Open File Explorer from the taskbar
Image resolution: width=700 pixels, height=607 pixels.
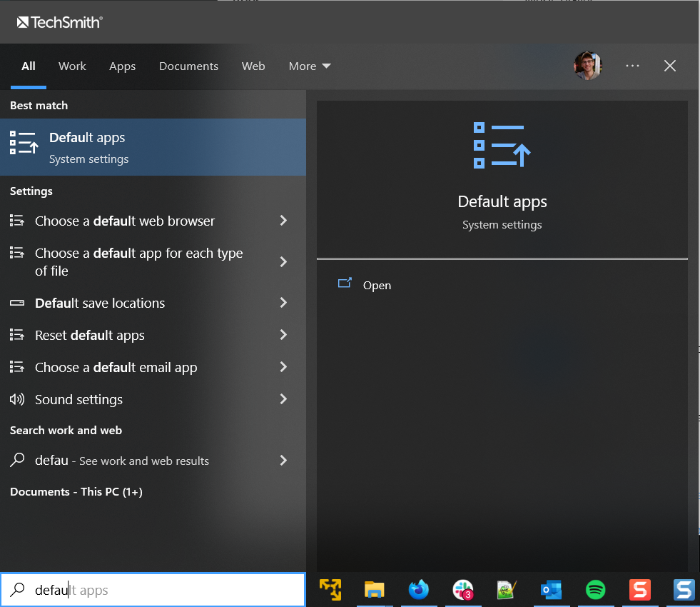pyautogui.click(x=374, y=590)
